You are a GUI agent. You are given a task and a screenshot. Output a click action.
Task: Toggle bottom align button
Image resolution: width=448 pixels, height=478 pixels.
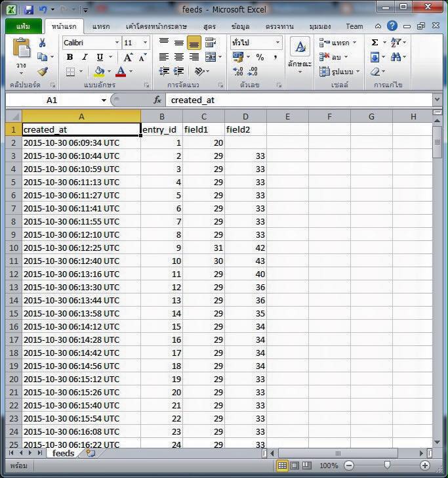click(194, 43)
